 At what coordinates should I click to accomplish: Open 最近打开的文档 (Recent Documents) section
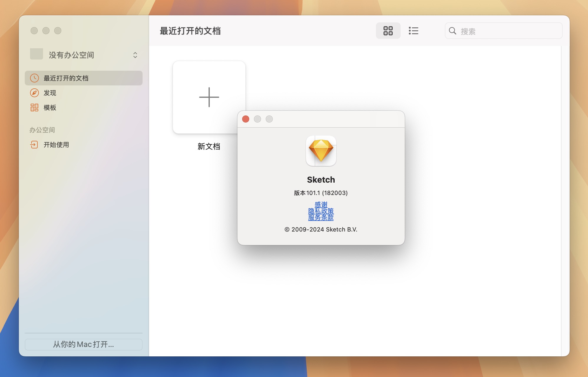[84, 77]
